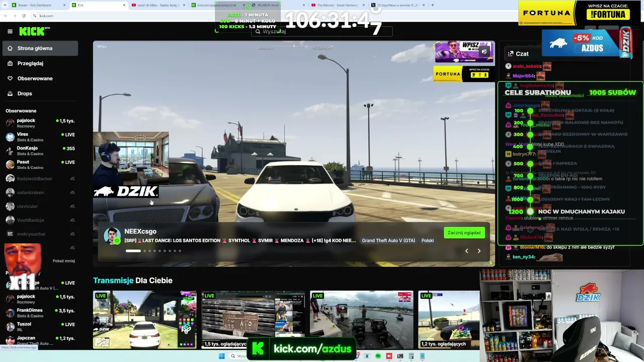Click DonKasjo's avatar in Obserwowane list
The width and height of the screenshot is (644, 362).
[x=10, y=151]
